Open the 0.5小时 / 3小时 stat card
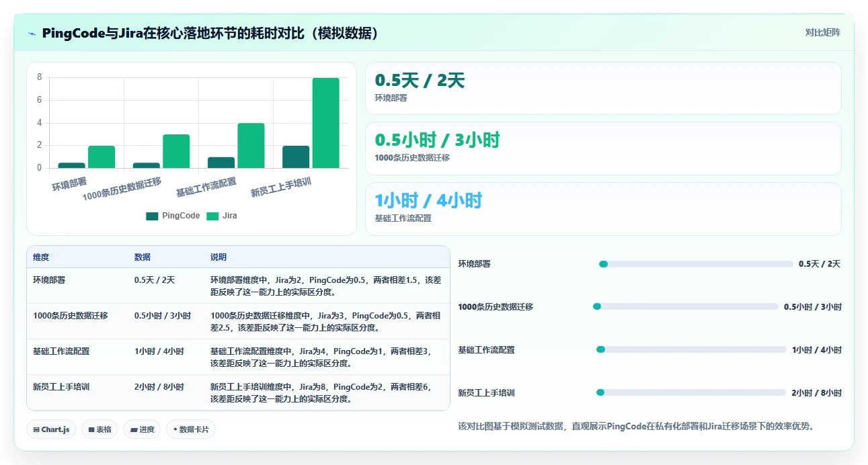This screenshot has width=868, height=465. click(603, 148)
